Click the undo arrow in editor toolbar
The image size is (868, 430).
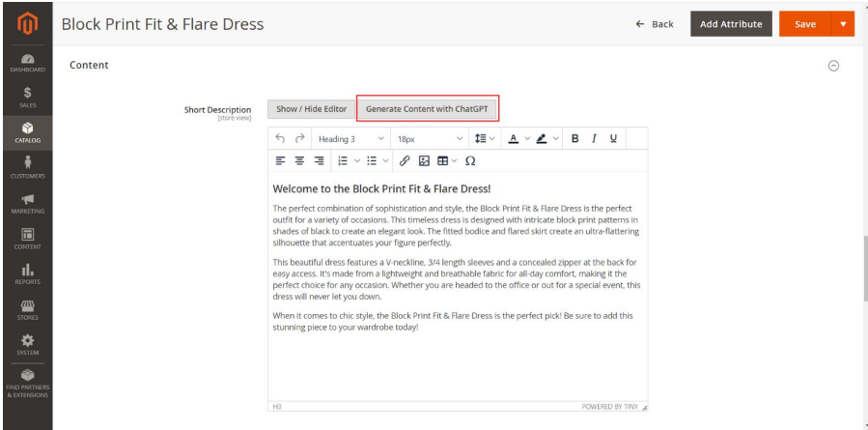(280, 139)
